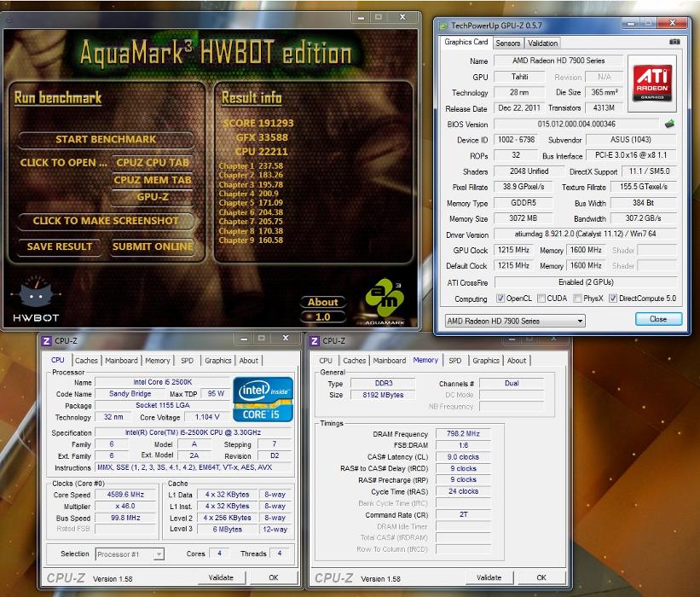Toggle the DirectCompute 5.0 checkbox

pos(613,298)
